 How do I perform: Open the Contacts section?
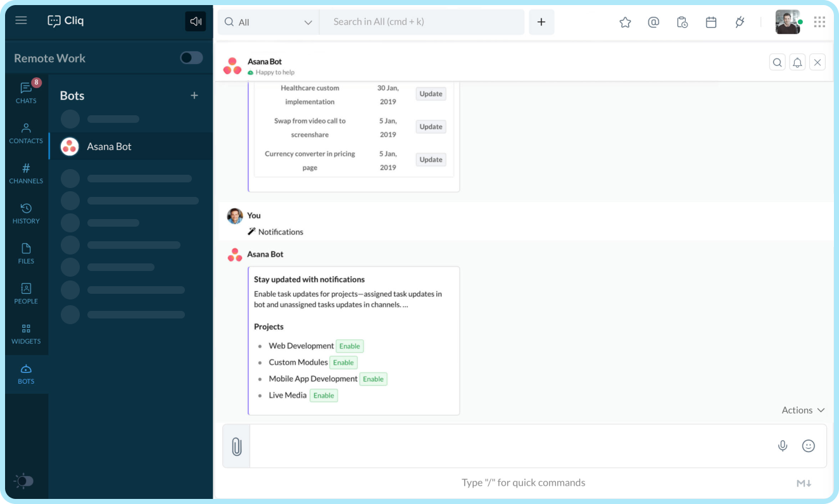(x=26, y=133)
